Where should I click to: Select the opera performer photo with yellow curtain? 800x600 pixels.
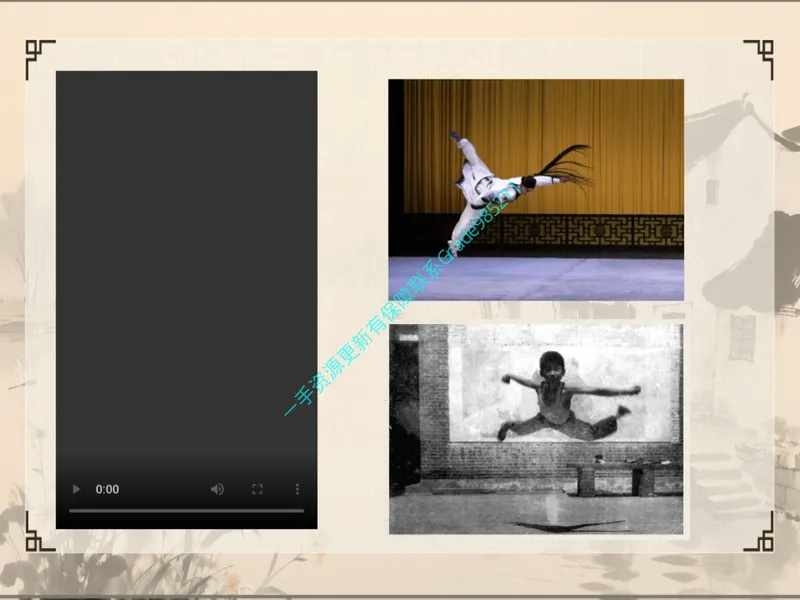pos(536,190)
